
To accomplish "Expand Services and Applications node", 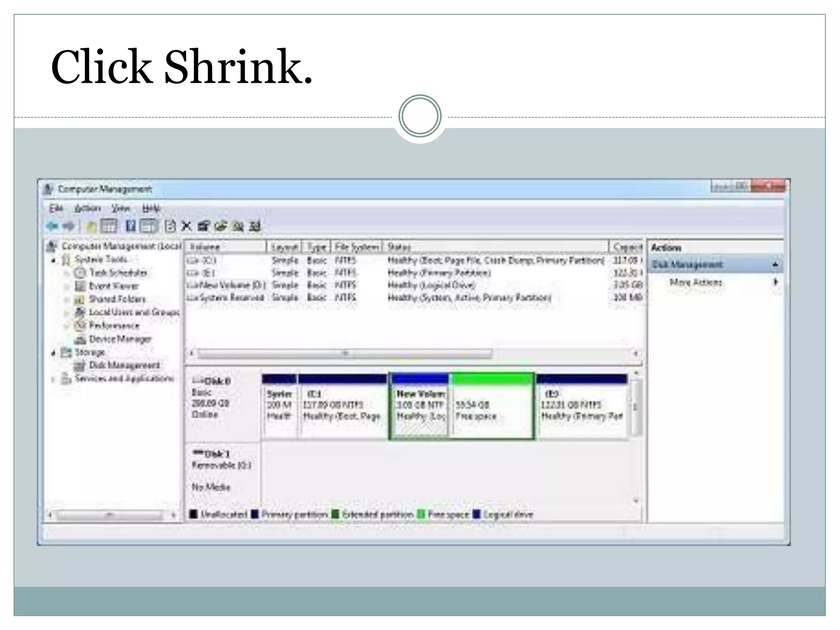I will [x=53, y=379].
